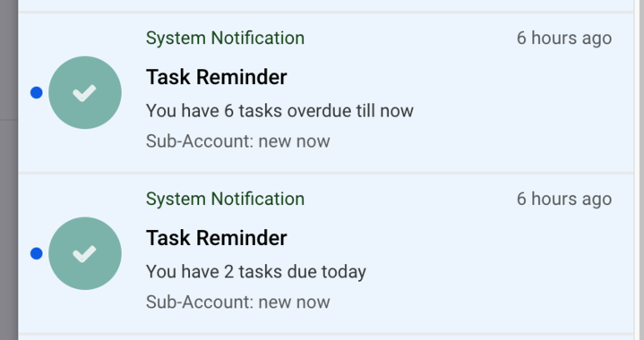Click the System Notification label on due today reminder
644x340 pixels.
(x=225, y=199)
